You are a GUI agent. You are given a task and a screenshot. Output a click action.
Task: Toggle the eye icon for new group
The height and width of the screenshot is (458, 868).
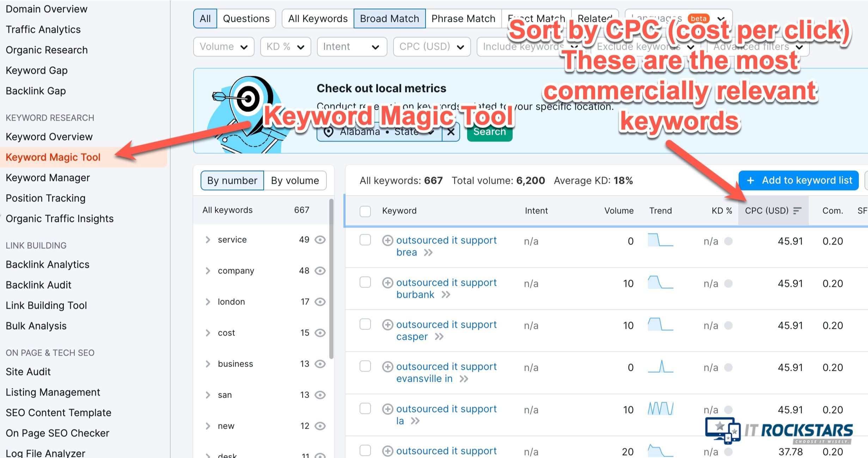point(320,426)
